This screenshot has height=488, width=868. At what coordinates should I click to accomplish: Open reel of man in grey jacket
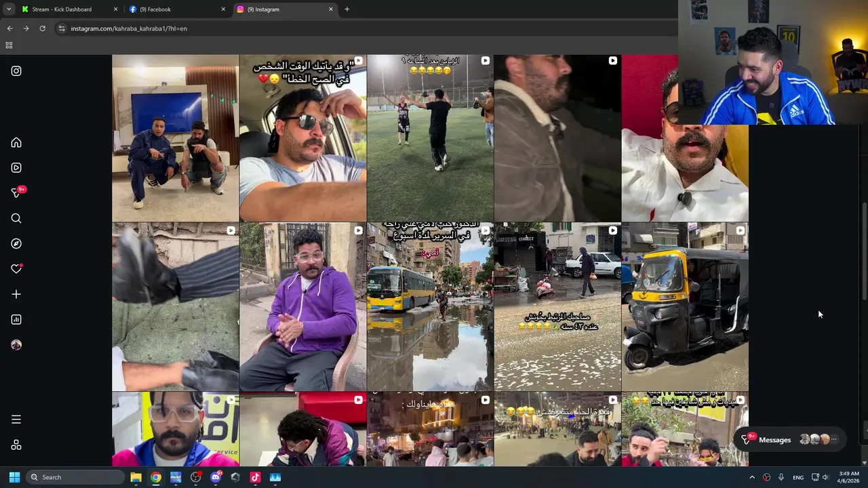click(557, 138)
